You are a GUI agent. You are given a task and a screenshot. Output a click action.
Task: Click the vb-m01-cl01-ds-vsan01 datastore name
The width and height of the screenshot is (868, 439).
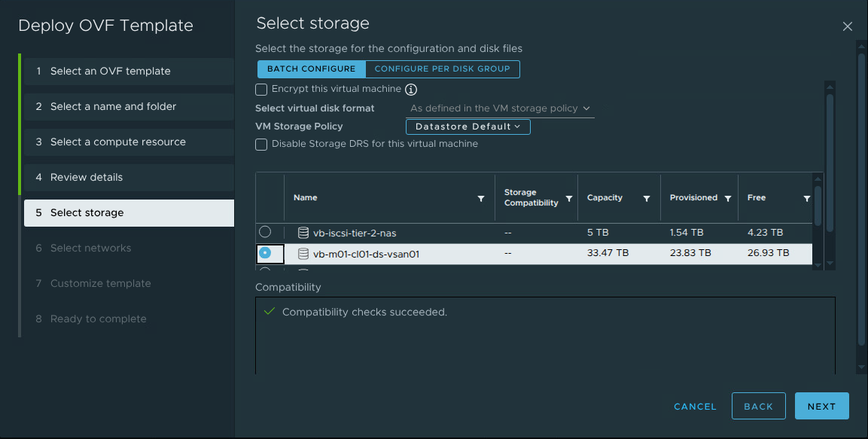coord(366,255)
